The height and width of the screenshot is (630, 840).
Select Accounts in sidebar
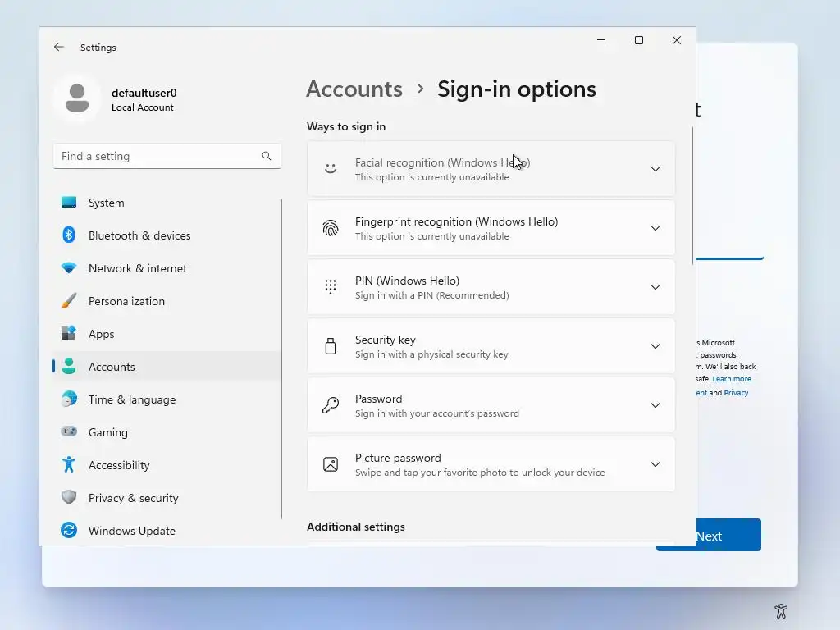pos(167,367)
